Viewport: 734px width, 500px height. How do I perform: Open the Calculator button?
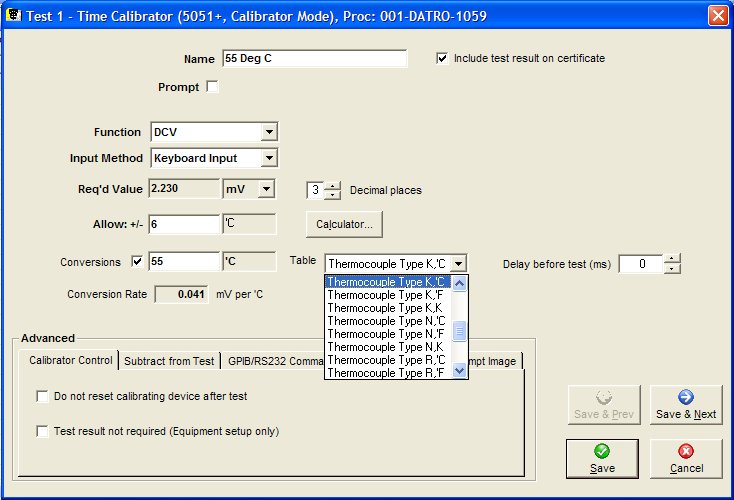pyautogui.click(x=344, y=225)
